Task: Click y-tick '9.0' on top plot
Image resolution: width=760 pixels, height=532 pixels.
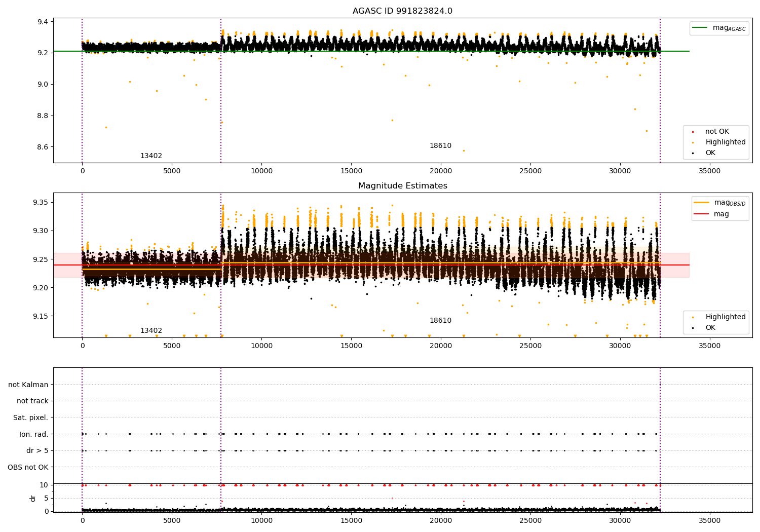Action: (x=43, y=85)
